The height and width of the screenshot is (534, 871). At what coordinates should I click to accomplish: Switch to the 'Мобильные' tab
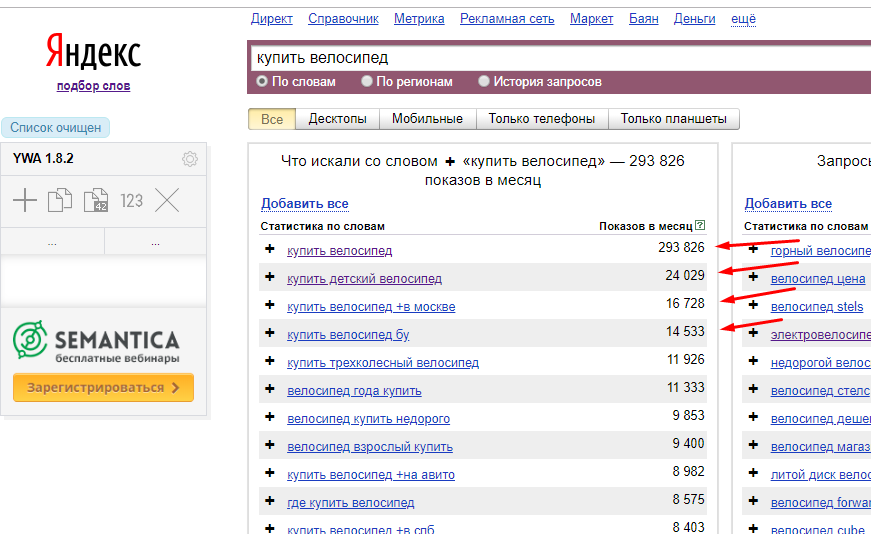[x=427, y=119]
